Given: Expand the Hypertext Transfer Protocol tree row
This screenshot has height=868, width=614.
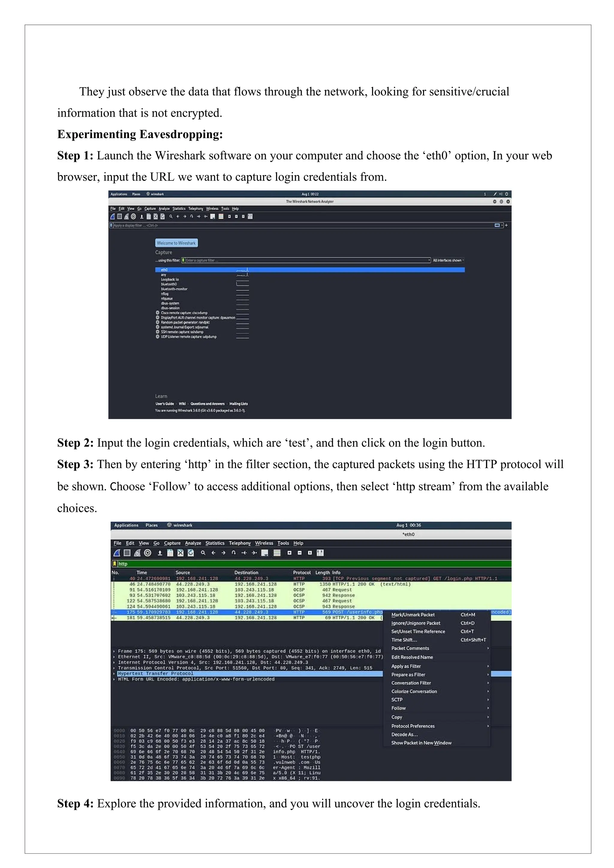Looking at the screenshot, I should tap(114, 674).
